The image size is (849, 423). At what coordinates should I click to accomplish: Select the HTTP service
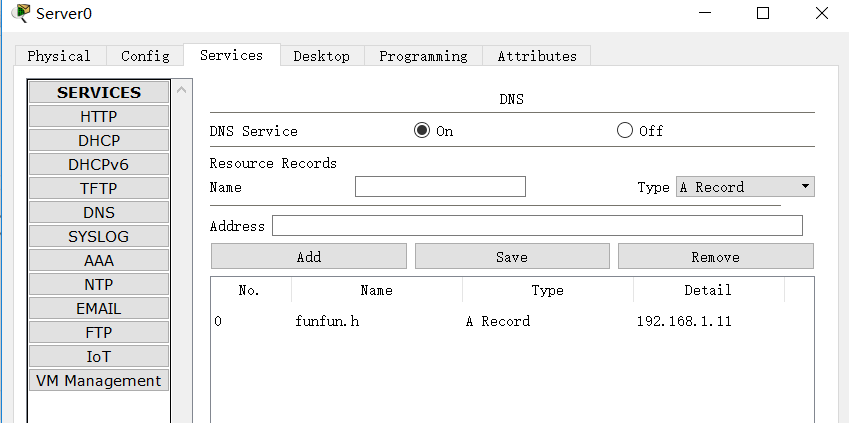pos(99,116)
